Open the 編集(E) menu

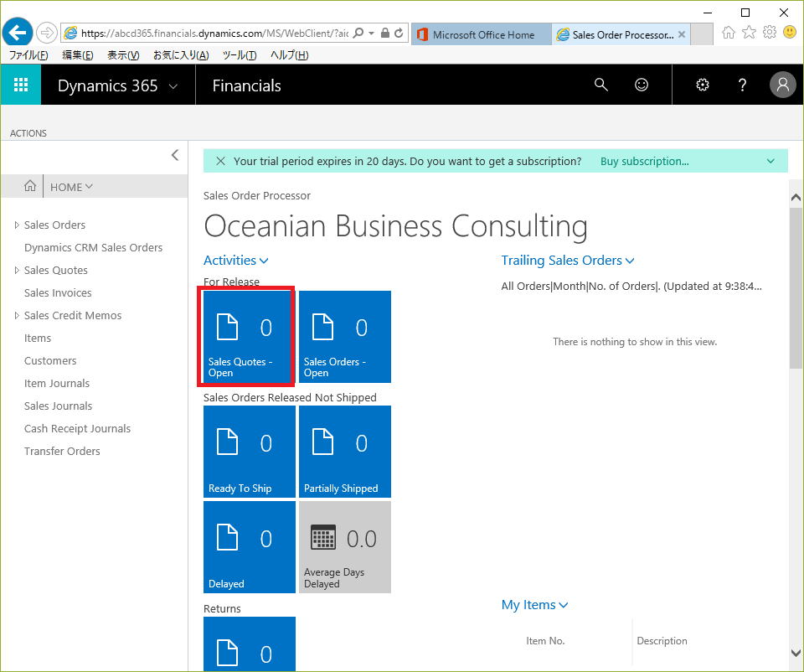[77, 55]
